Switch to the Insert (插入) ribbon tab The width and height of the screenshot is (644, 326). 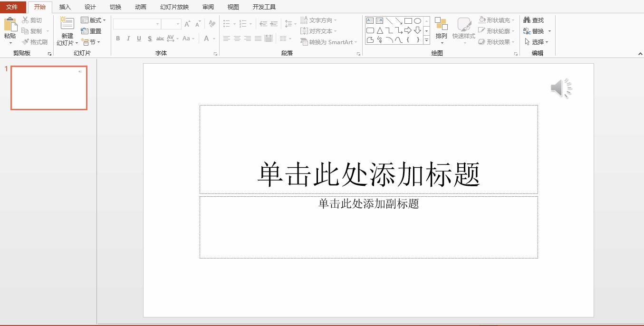65,7
